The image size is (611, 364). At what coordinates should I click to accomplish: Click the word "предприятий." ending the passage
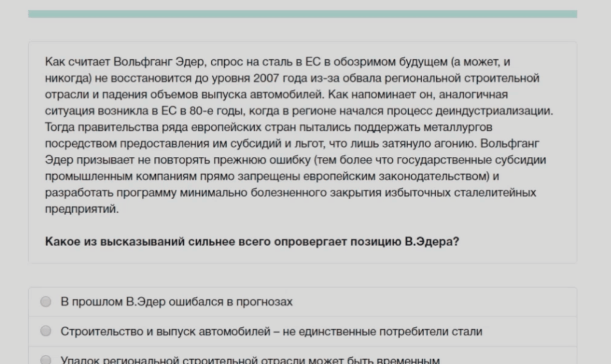coord(81,209)
